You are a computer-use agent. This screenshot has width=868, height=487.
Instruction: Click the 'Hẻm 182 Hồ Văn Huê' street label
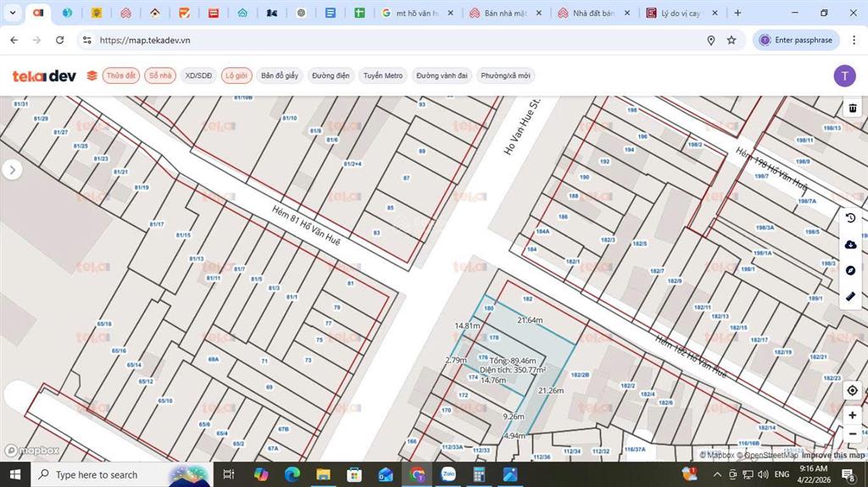pyautogui.click(x=690, y=357)
